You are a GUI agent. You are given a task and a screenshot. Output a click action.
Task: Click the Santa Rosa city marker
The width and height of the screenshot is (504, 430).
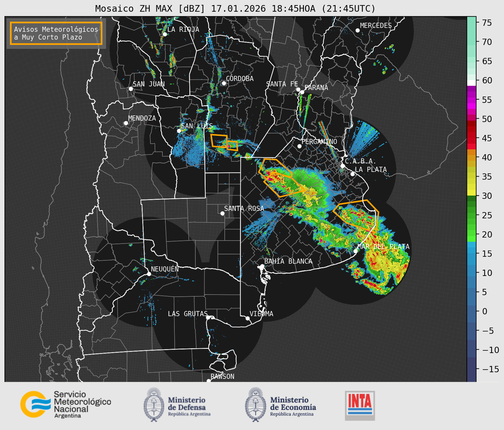click(x=222, y=213)
